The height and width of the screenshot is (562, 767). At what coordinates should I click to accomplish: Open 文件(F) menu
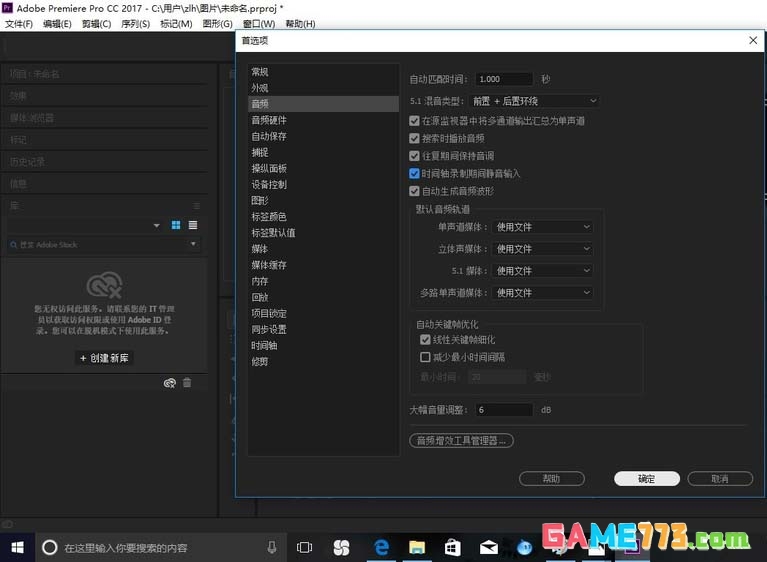[19, 24]
